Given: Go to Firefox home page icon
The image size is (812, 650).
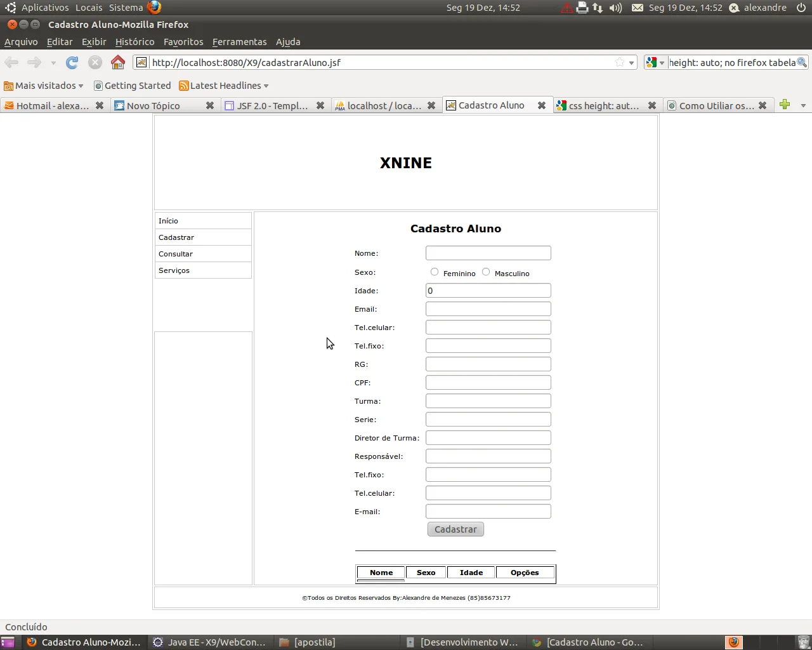Looking at the screenshot, I should (118, 62).
